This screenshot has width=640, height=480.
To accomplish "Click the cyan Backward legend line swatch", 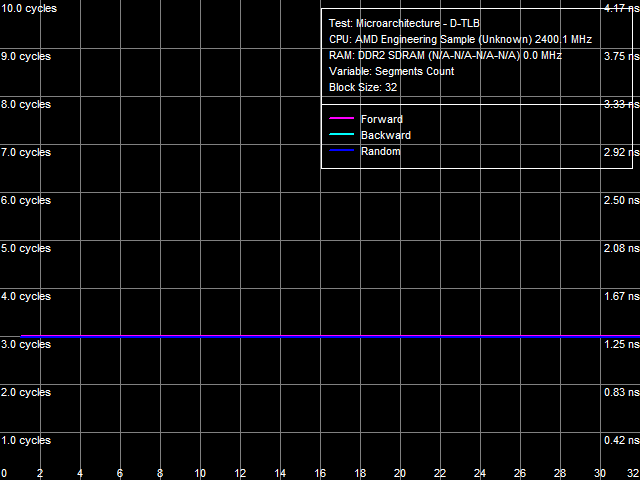I will pyautogui.click(x=342, y=136).
